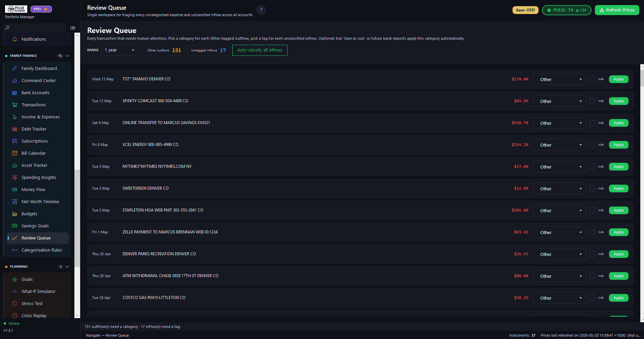Click the Bill Calendar icon
Viewport: 644px width, 339px height.
point(14,153)
